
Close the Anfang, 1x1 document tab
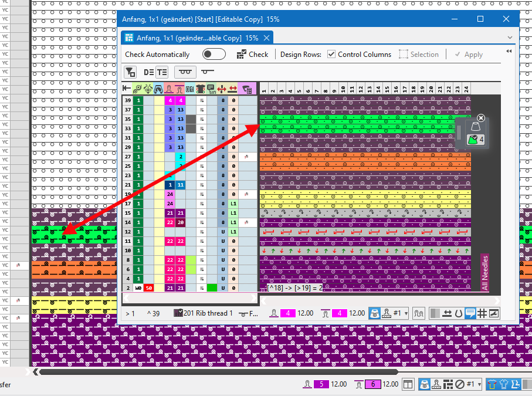(266, 38)
